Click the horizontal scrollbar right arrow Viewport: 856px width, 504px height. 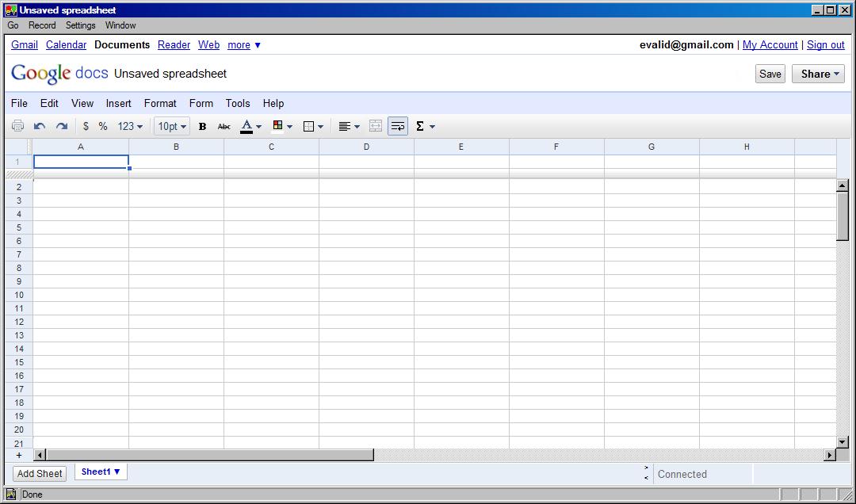(830, 455)
